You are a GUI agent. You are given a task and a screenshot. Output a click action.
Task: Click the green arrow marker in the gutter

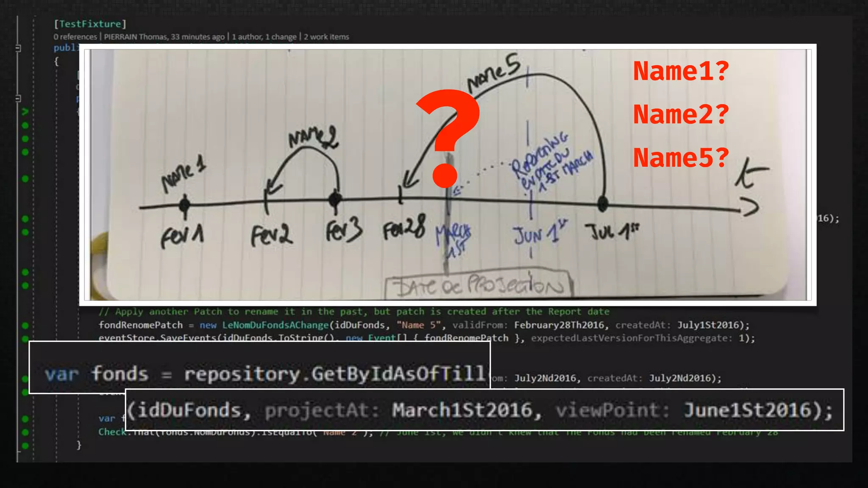pyautogui.click(x=25, y=112)
